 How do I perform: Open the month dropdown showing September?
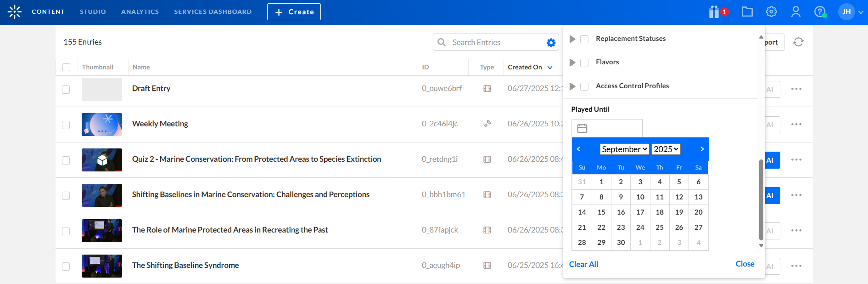[624, 149]
